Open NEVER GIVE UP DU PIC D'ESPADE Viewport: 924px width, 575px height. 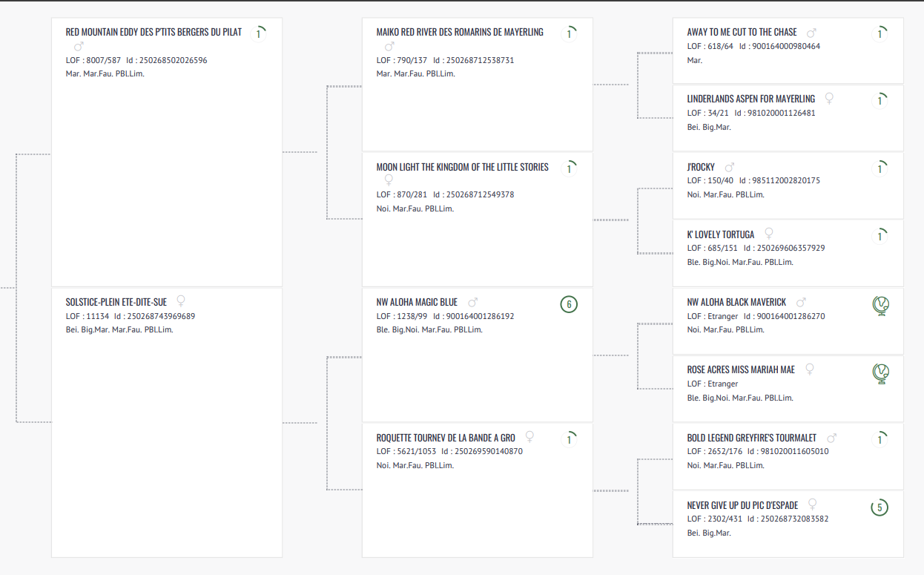[x=742, y=505]
